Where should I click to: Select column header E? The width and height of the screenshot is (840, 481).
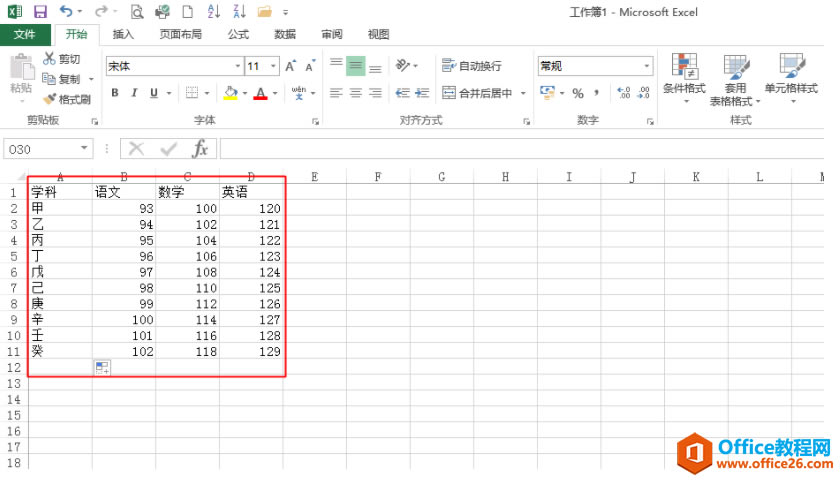(314, 177)
